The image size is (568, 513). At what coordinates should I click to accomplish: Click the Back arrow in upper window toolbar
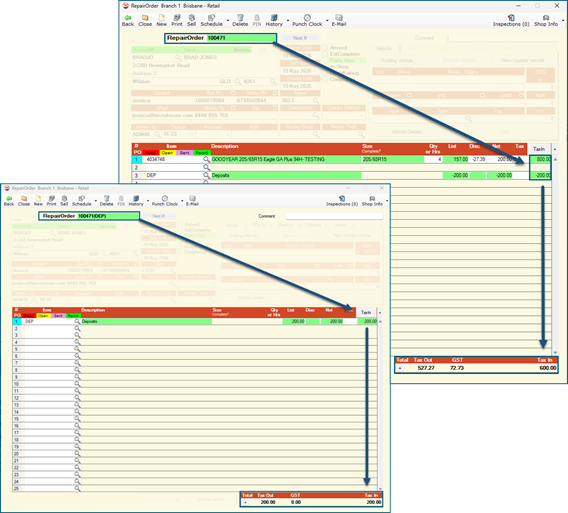pos(128,20)
